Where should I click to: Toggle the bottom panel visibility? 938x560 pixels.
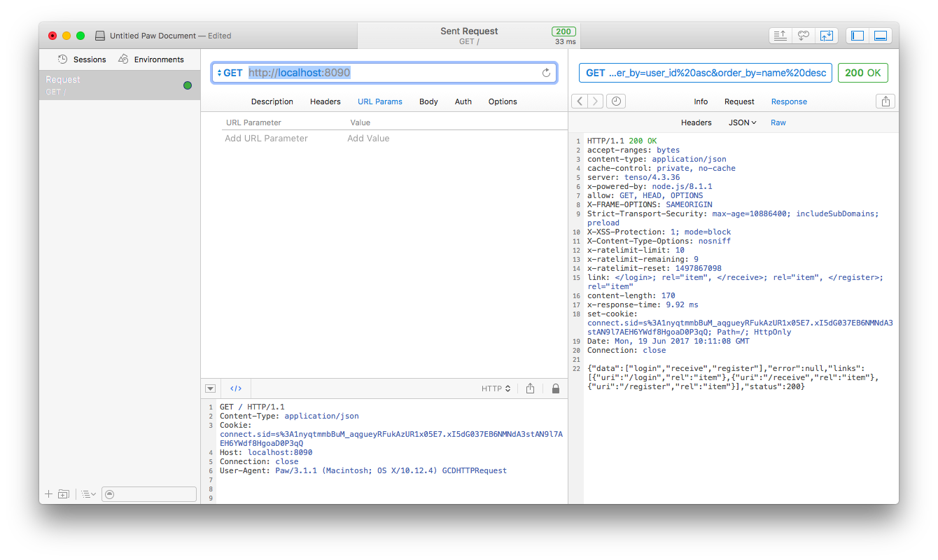881,35
